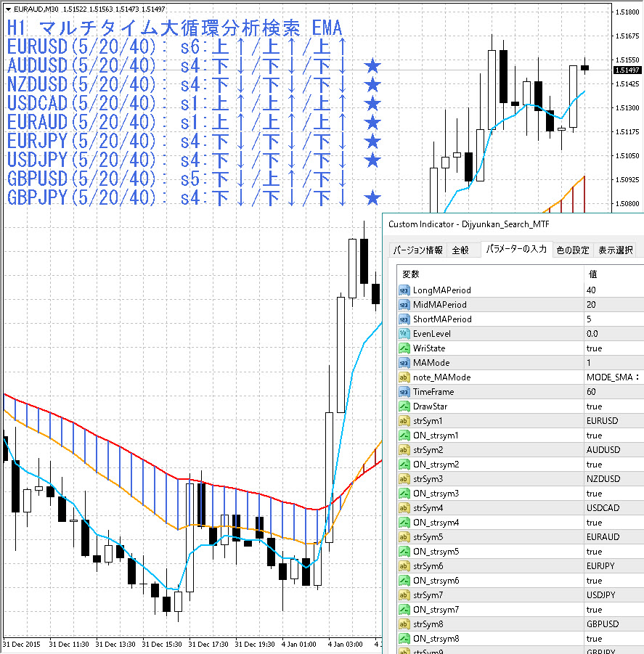Toggle the WriState true value
This screenshot has height=654, width=644.
point(594,348)
